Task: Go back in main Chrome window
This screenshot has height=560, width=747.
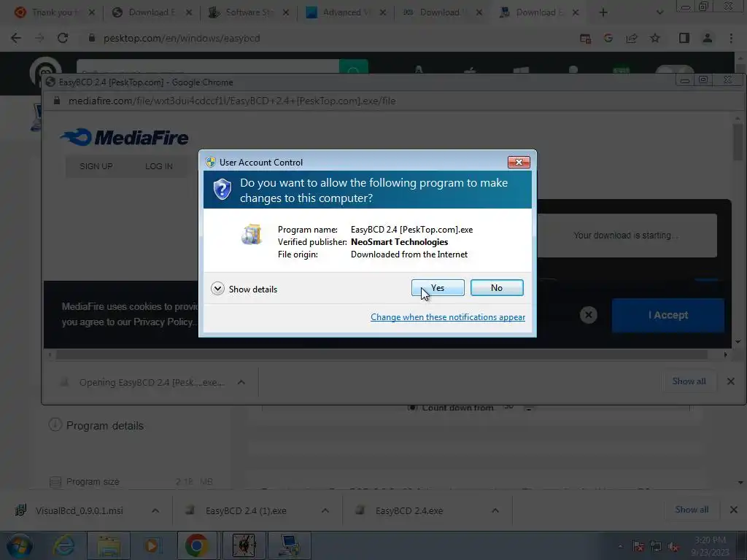Action: click(16, 38)
